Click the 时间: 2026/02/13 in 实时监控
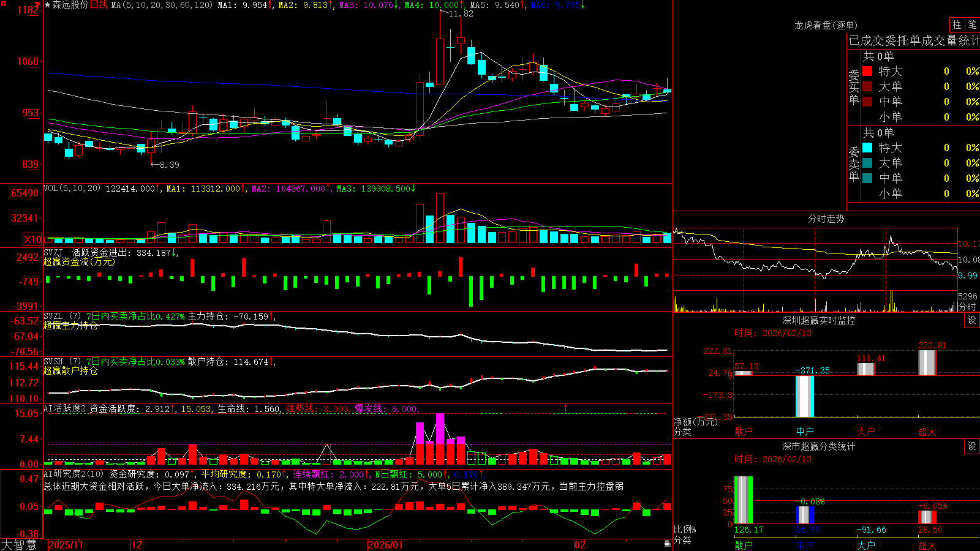This screenshot has width=980, height=551. pos(773,333)
